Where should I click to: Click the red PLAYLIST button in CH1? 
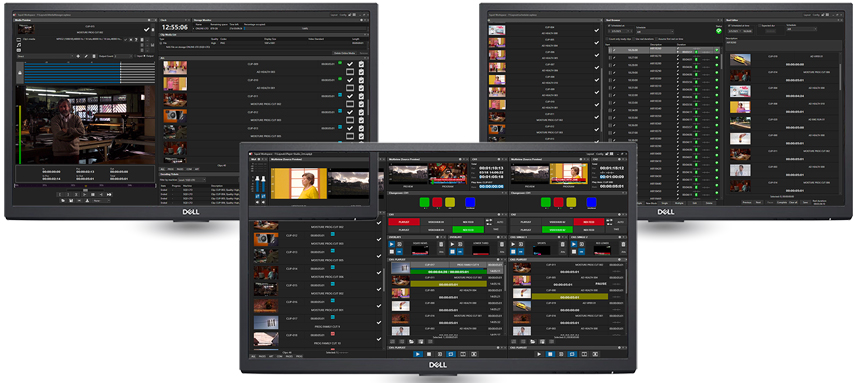403,222
